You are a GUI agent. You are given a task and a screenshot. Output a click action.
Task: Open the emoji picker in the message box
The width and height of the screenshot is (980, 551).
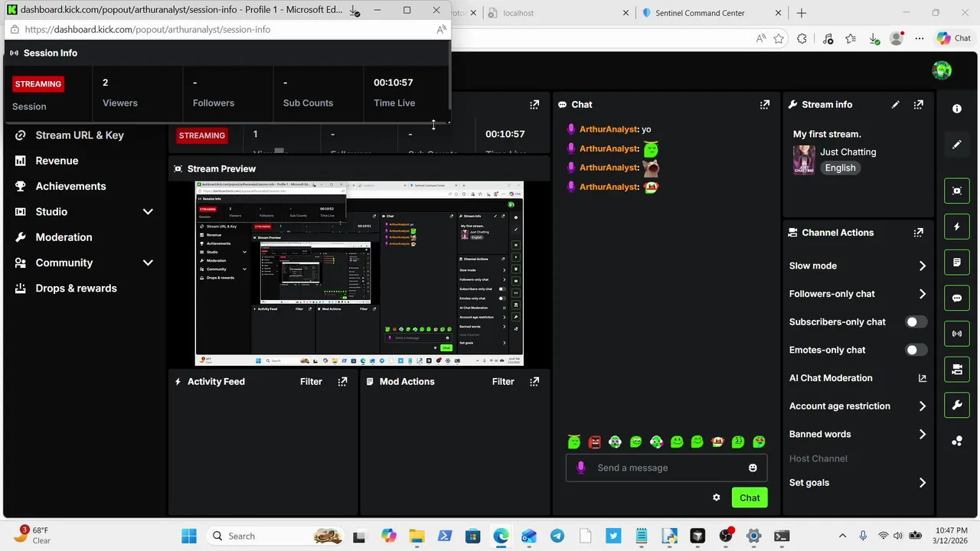(x=753, y=468)
